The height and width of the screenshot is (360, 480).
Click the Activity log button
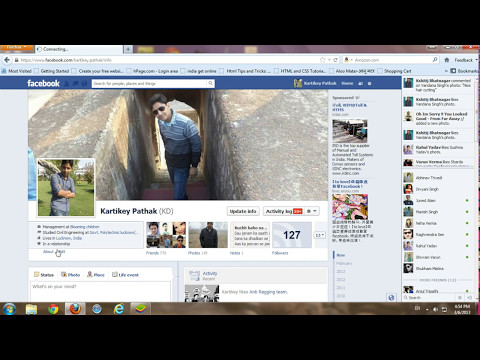[283, 211]
